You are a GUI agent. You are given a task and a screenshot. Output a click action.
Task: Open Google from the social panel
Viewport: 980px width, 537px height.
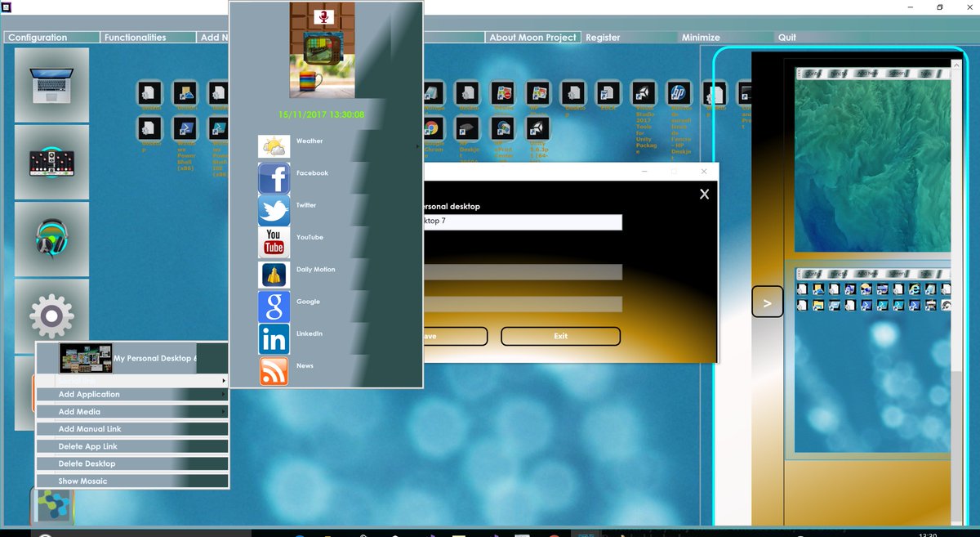pyautogui.click(x=274, y=306)
